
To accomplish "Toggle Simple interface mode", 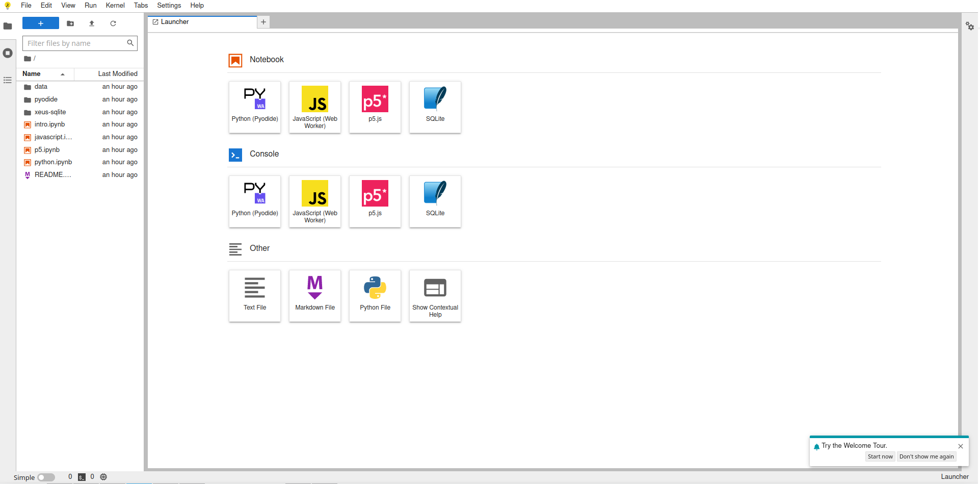I will (x=46, y=477).
